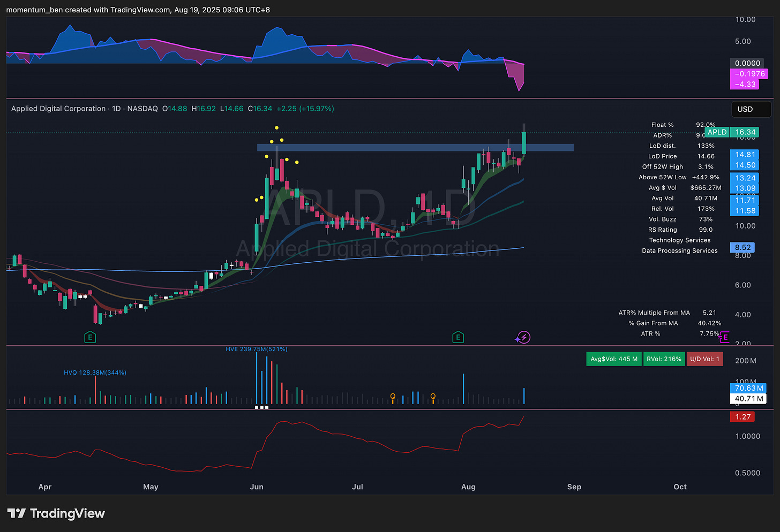Click the 11.71 moving average price tag
780x532 pixels.
[745, 201]
